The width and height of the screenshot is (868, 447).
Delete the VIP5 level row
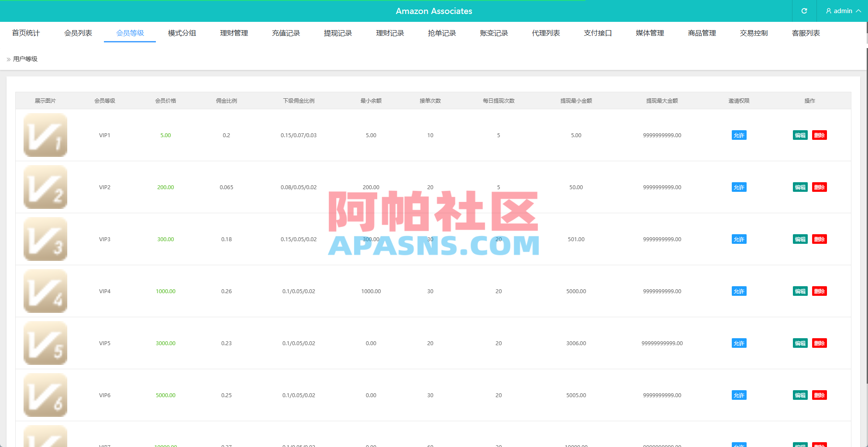(x=820, y=343)
